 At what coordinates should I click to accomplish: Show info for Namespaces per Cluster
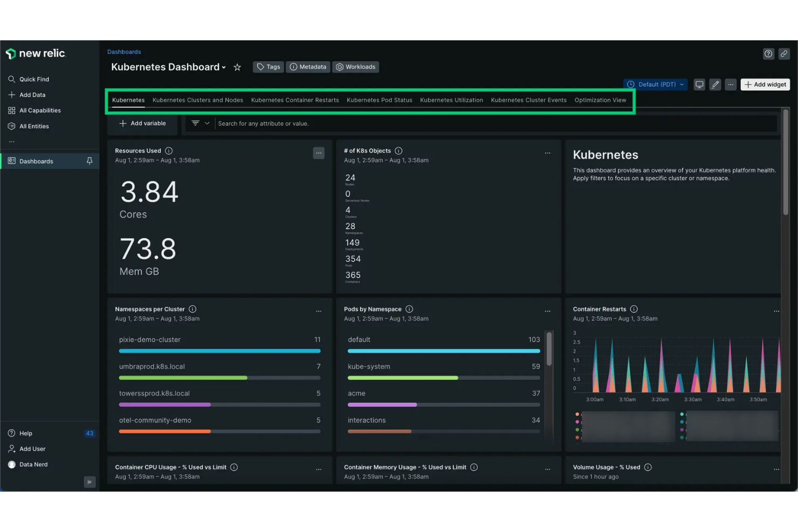pos(192,309)
